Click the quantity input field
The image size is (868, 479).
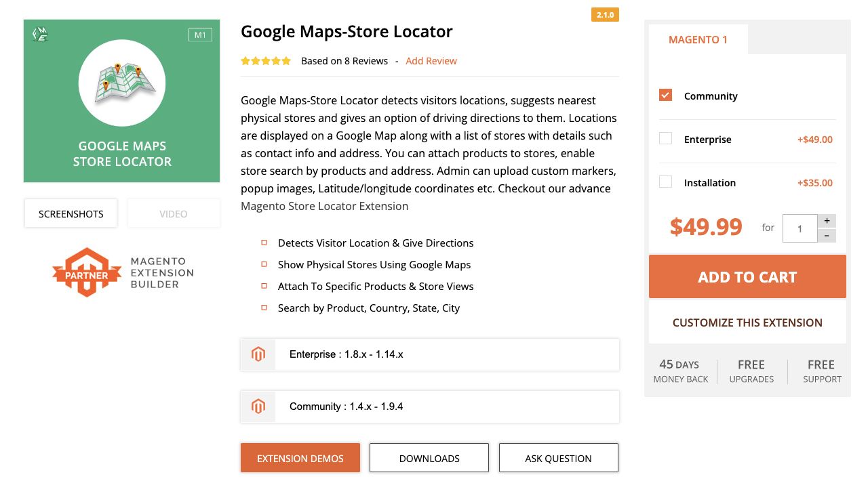pyautogui.click(x=800, y=228)
